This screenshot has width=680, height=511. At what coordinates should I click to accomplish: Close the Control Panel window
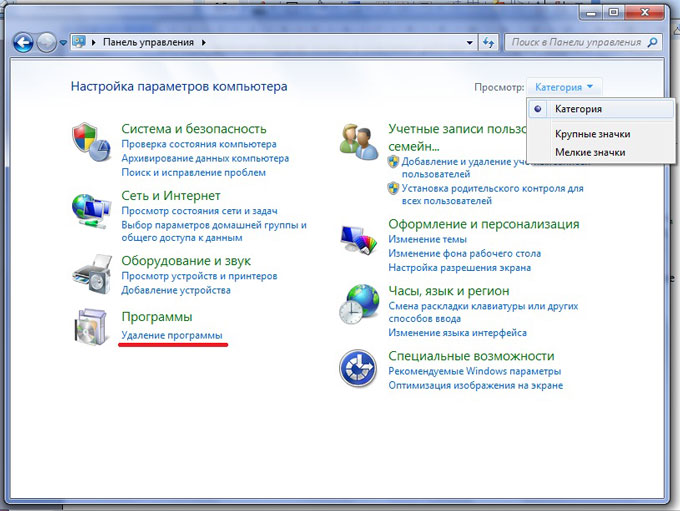pos(644,13)
